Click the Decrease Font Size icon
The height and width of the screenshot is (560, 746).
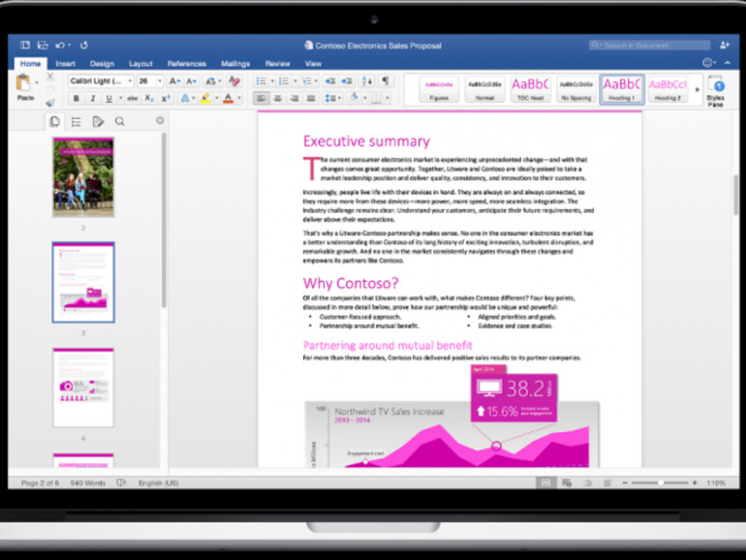[191, 81]
